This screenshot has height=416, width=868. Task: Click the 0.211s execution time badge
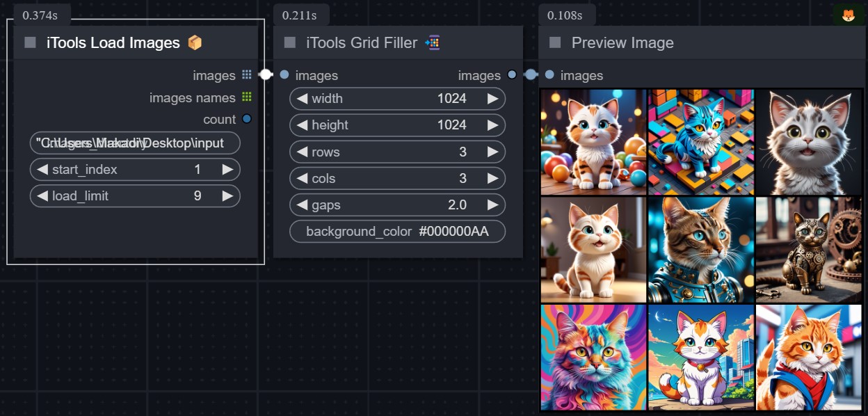[x=300, y=15]
